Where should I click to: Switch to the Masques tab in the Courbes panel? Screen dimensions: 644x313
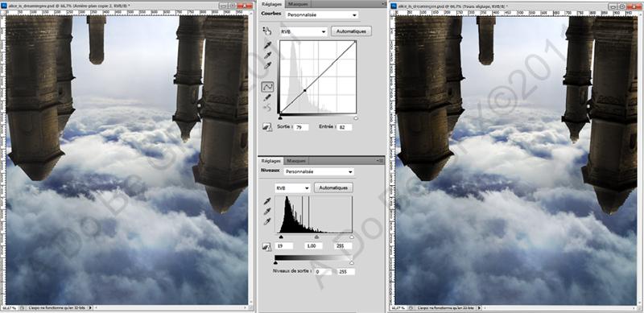[x=298, y=4]
